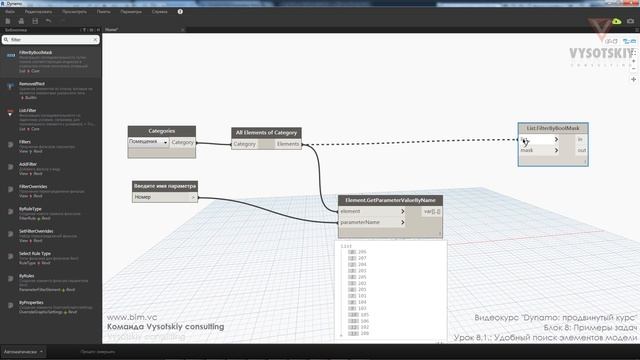Image resolution: width=640 pixels, height=360 pixels.
Task: Switch to geometry navigation view icon
Action: [611, 41]
